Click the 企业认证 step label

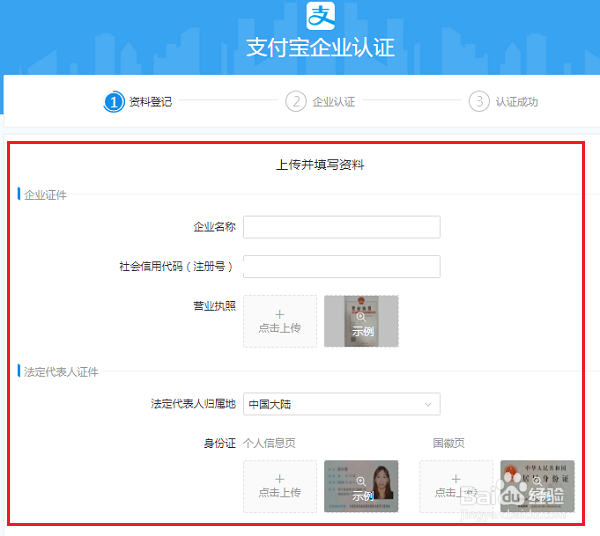pyautogui.click(x=334, y=102)
